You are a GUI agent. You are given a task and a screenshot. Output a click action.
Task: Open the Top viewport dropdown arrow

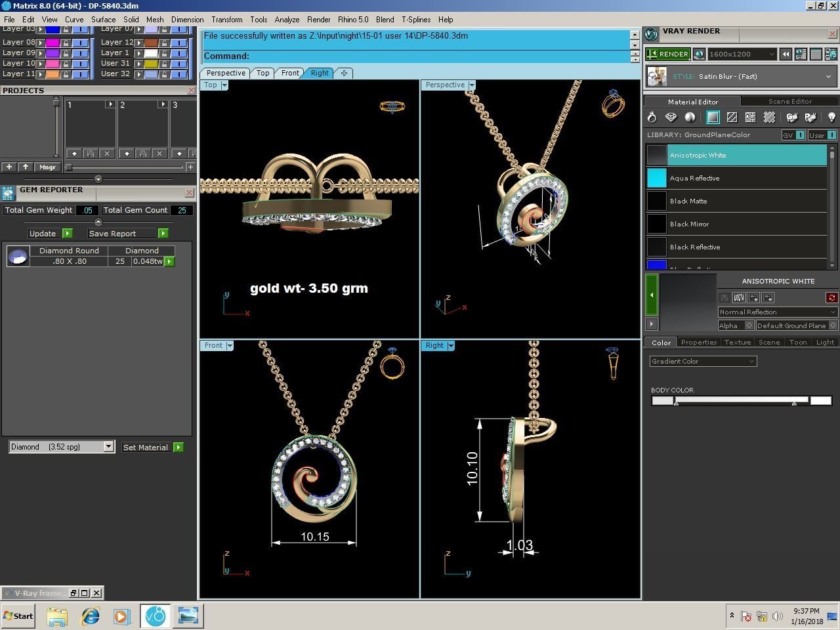click(224, 85)
